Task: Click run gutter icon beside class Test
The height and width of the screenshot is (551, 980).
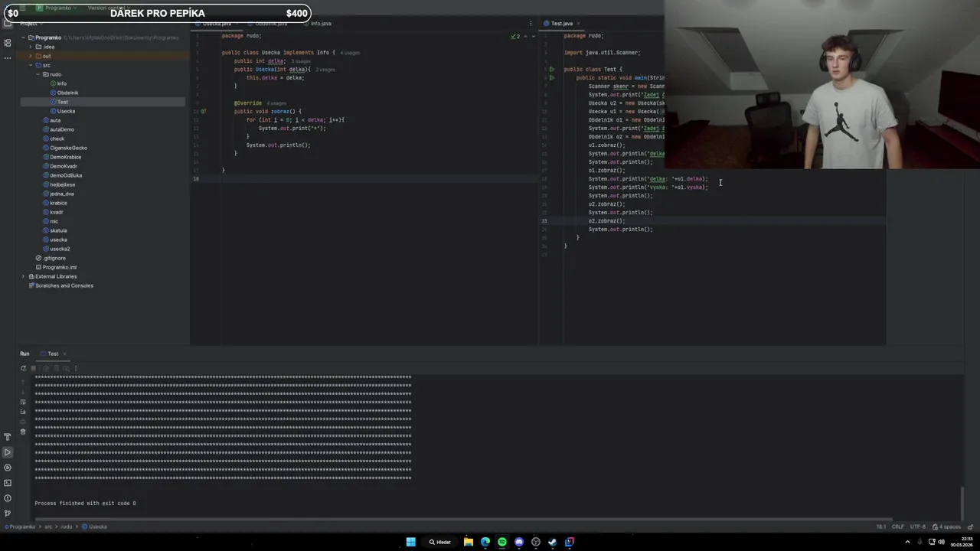Action: pyautogui.click(x=551, y=70)
